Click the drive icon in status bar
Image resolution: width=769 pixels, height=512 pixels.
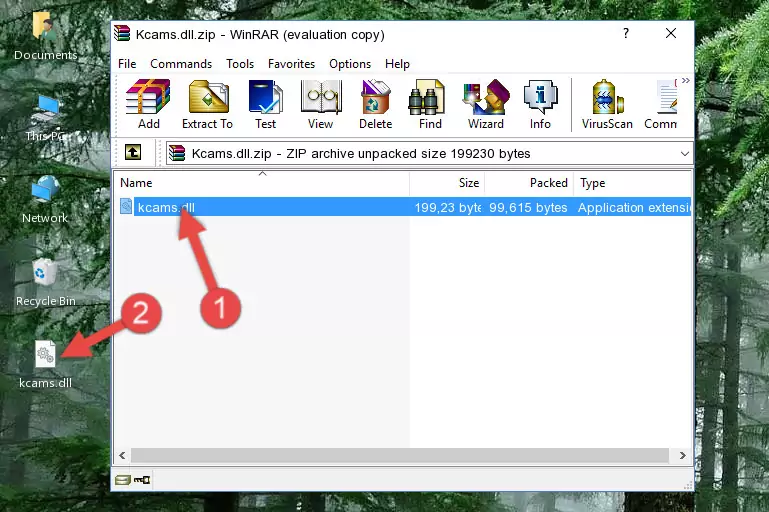[123, 480]
